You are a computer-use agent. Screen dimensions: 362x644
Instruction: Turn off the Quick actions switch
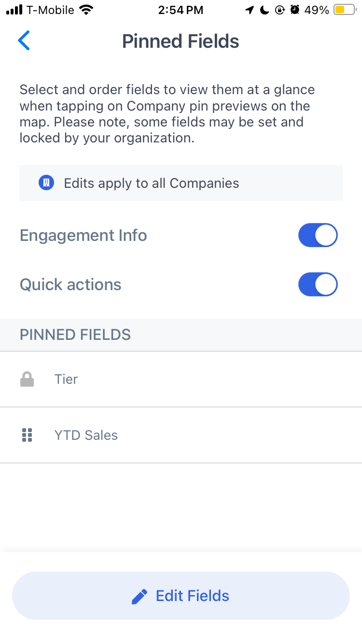(318, 284)
